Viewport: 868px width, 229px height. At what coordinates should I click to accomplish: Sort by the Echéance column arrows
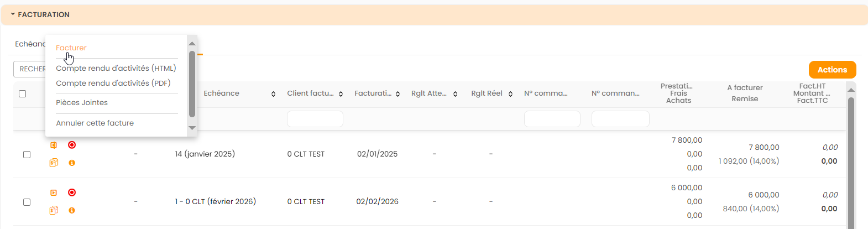(x=273, y=94)
